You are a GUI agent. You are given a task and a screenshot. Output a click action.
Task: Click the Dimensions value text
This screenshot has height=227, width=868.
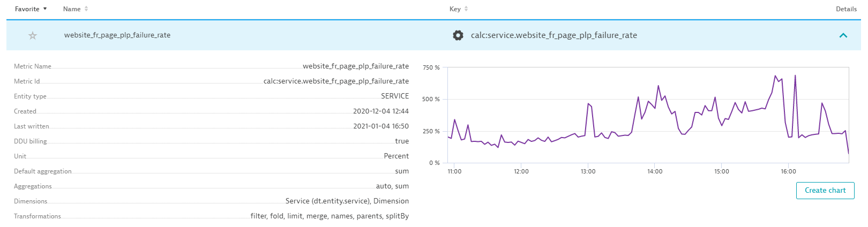click(347, 201)
